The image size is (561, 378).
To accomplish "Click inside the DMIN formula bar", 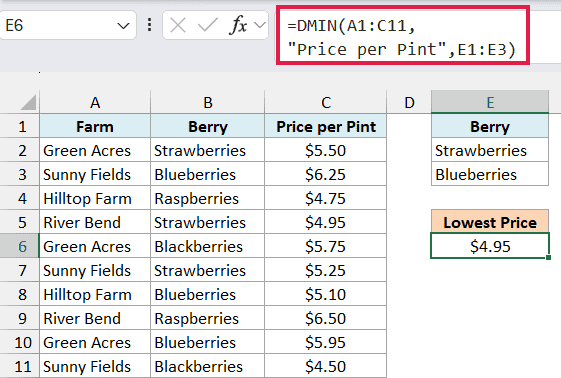I will 403,35.
